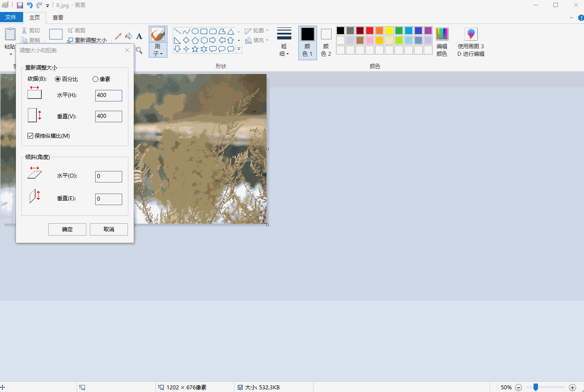
Task: Select the Text tool
Action: (x=139, y=36)
